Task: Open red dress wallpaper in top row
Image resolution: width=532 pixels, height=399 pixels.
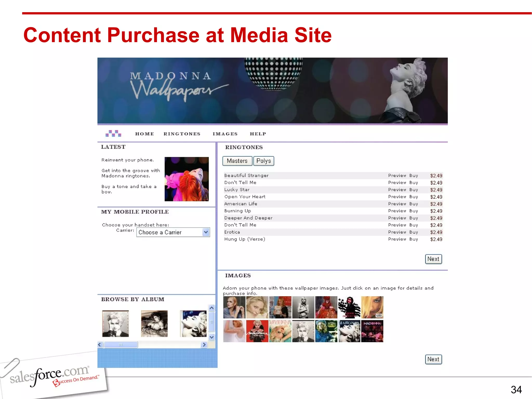Action: [x=326, y=307]
